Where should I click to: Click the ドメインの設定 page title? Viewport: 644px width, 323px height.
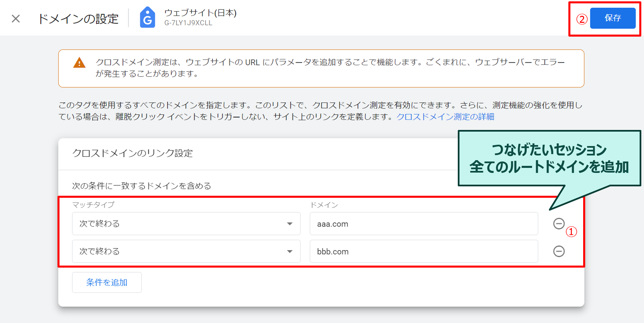(x=78, y=19)
